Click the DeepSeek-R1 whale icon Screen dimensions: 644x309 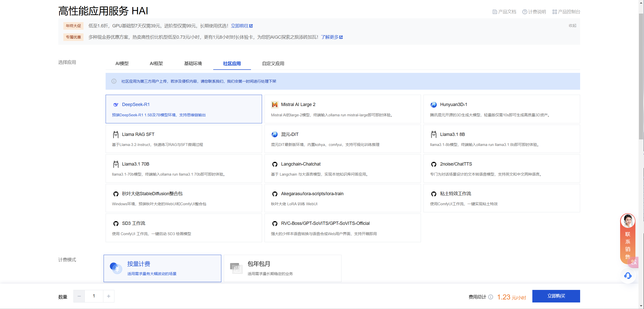coord(116,105)
